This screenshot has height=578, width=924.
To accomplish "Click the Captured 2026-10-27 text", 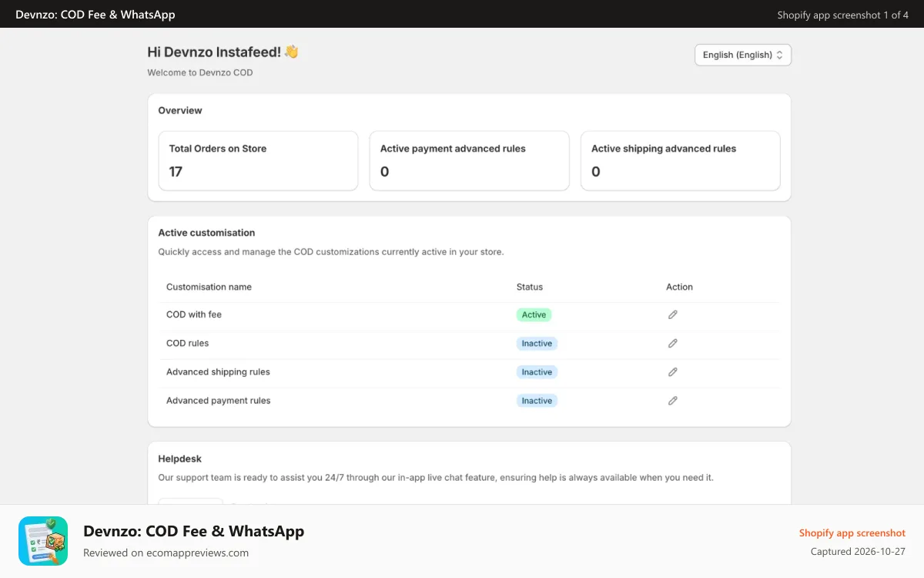I will pos(858,551).
